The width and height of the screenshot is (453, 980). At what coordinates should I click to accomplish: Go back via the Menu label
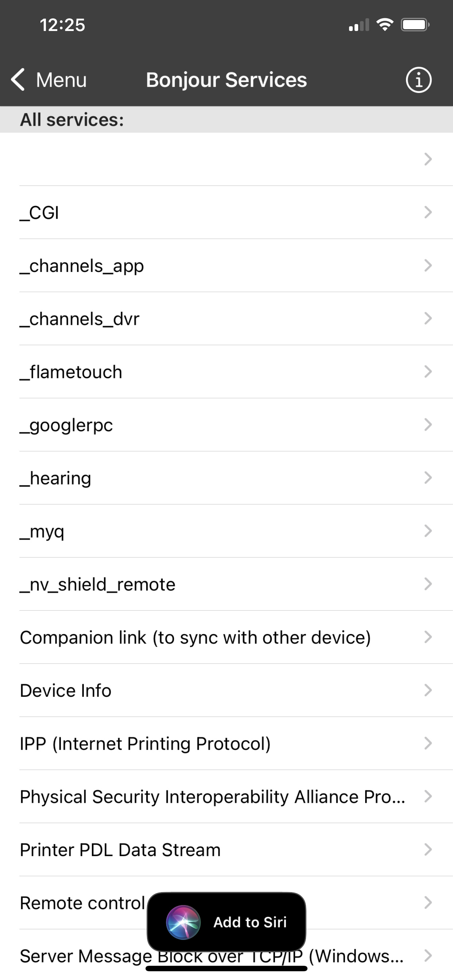(x=61, y=80)
